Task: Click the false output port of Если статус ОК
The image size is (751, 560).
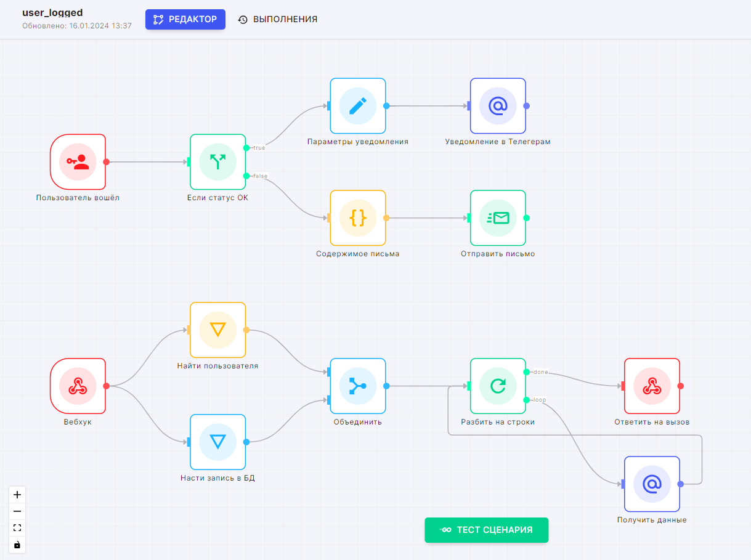Action: click(246, 176)
